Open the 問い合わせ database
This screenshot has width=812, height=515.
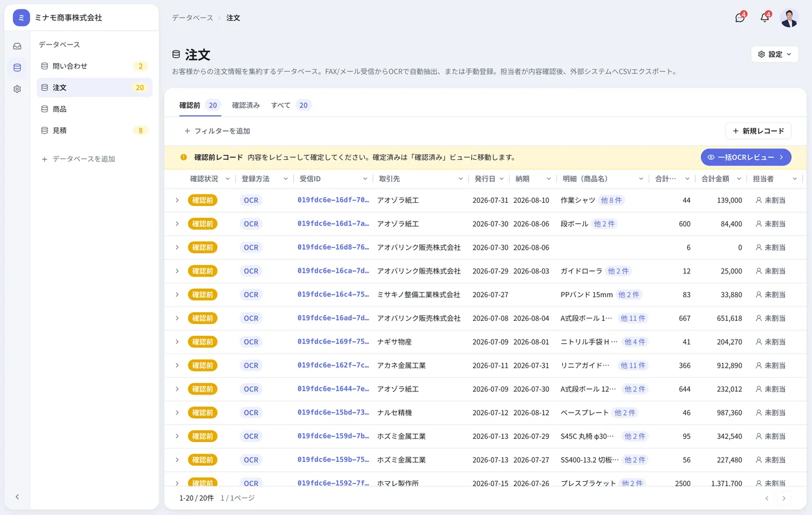click(x=94, y=66)
